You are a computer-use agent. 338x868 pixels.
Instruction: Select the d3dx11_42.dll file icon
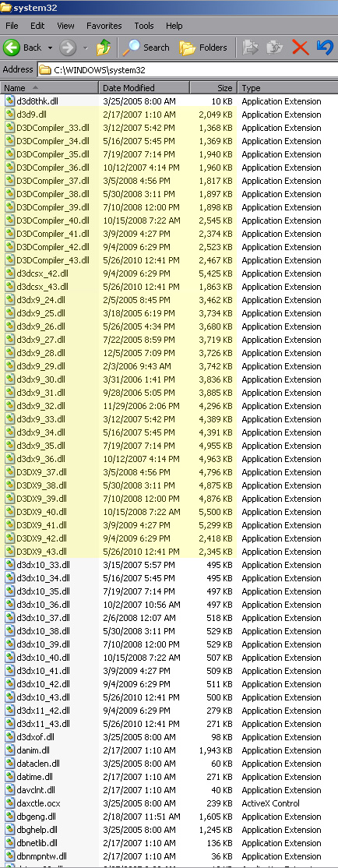(x=9, y=711)
